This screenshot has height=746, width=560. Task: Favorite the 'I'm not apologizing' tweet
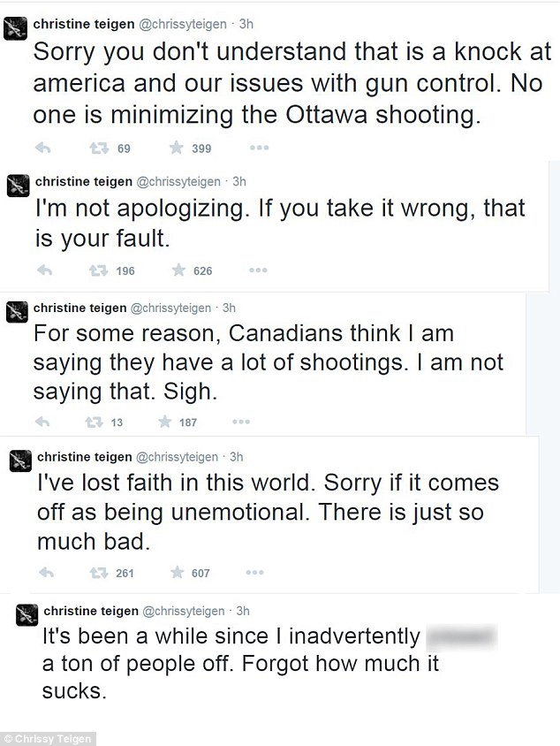[178, 270]
